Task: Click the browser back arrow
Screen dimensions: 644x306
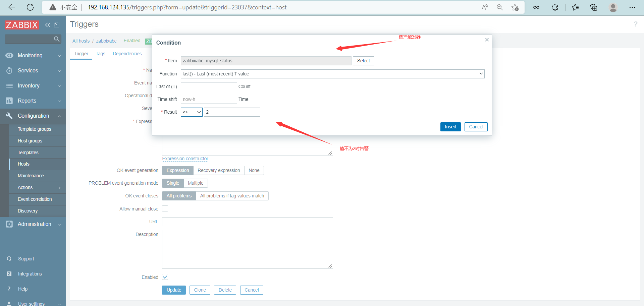Action: tap(12, 7)
